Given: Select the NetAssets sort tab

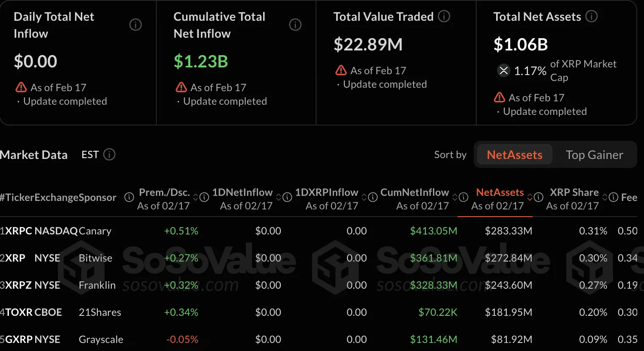Looking at the screenshot, I should [514, 155].
